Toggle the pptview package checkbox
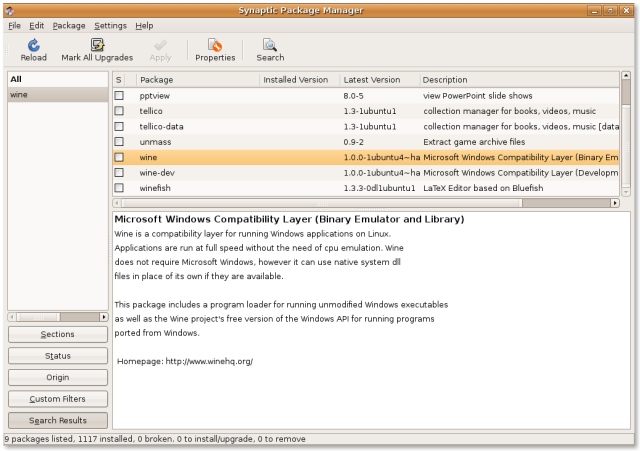The image size is (640, 451). pos(119,95)
